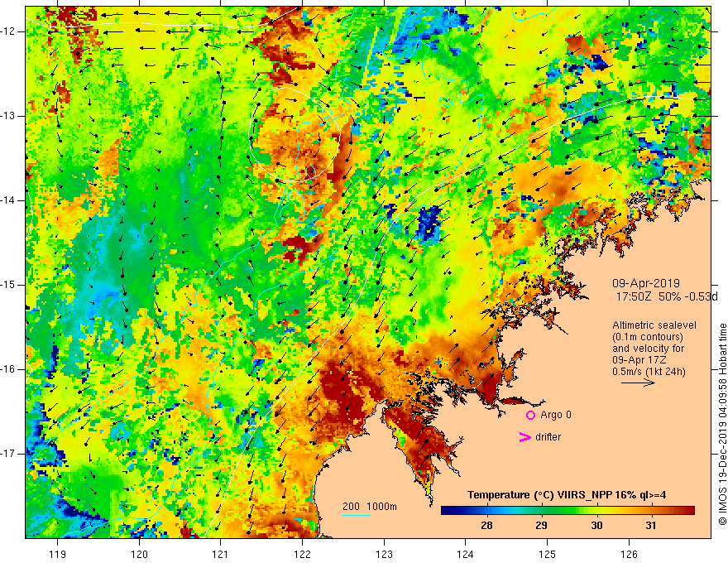Click the 200 1000m depth contour label
Screen dimensions: 728x563
click(370, 507)
